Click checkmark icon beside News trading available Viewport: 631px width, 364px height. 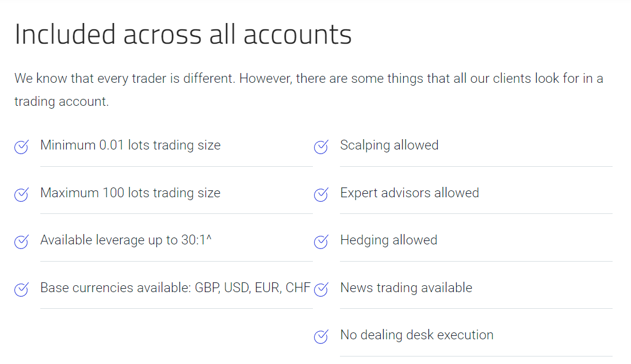[321, 289]
